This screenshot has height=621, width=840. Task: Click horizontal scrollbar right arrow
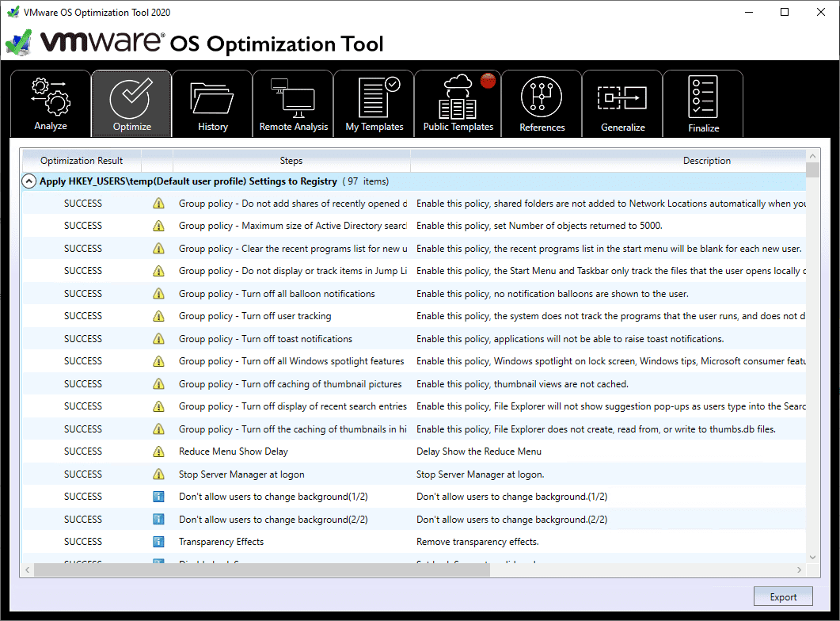click(x=800, y=570)
